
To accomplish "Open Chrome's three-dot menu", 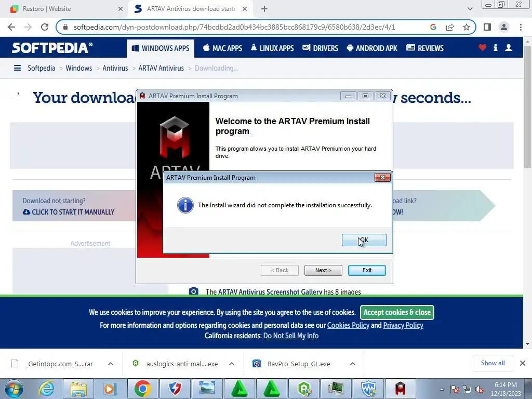I will [x=521, y=27].
